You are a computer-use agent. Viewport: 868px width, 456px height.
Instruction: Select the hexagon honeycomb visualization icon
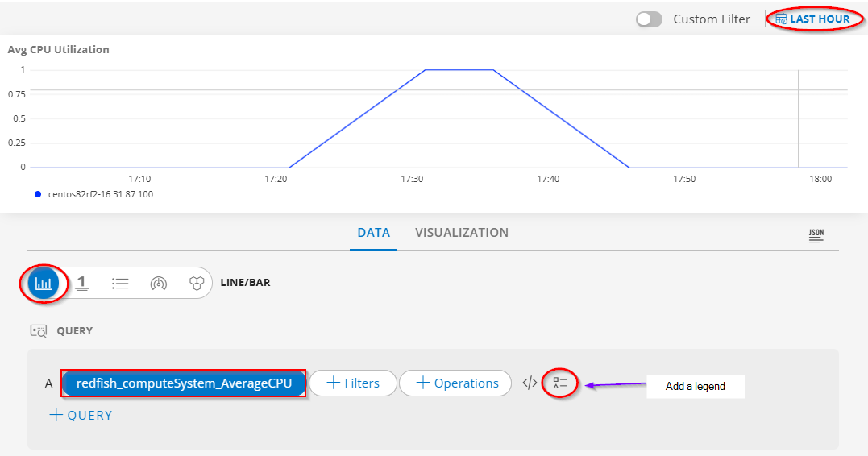[x=197, y=284]
